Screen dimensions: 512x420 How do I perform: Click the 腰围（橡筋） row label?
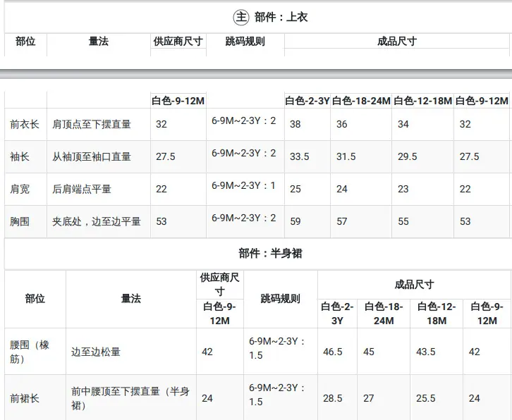tap(31, 352)
